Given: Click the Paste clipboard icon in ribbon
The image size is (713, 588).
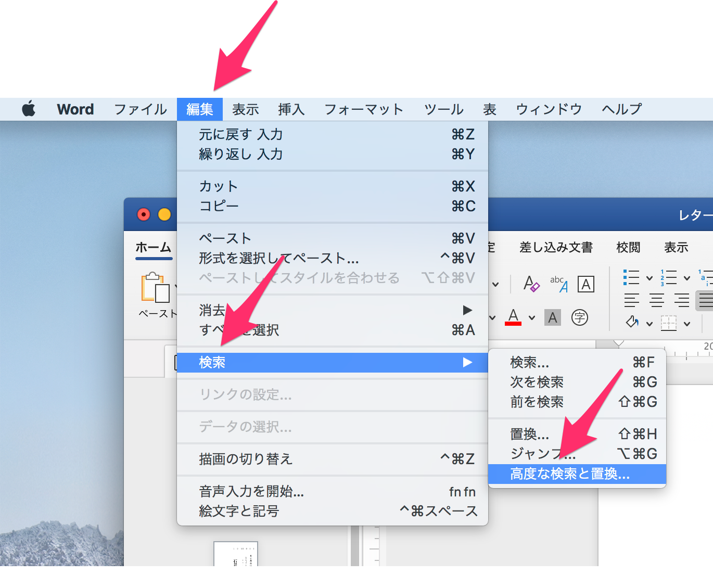Looking at the screenshot, I should pos(155,287).
